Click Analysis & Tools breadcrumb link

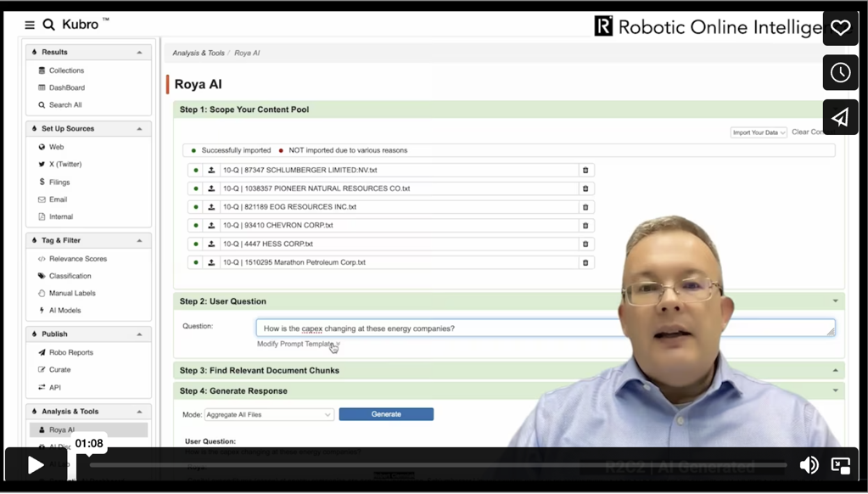199,53
